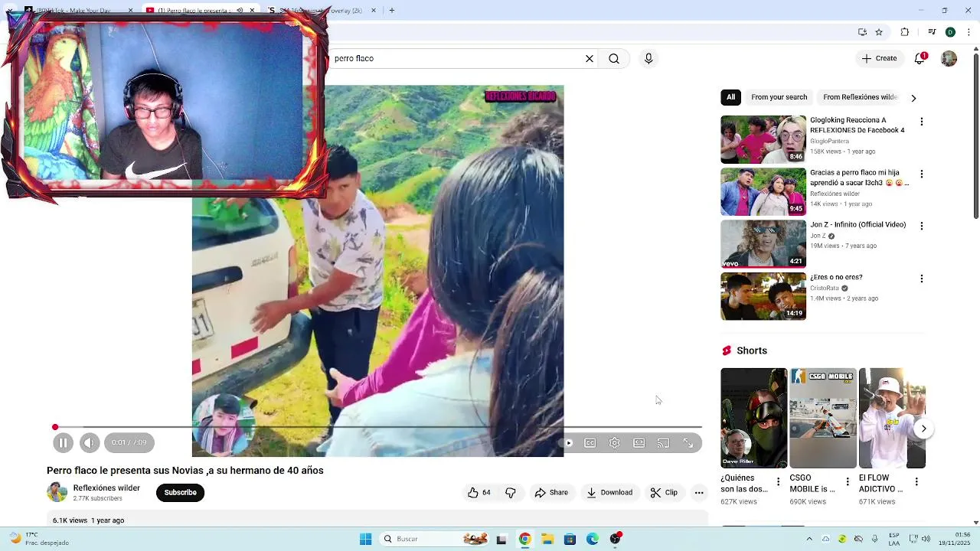This screenshot has height=551, width=980.
Task: Close the overlay (2k) tab
Action: click(374, 11)
